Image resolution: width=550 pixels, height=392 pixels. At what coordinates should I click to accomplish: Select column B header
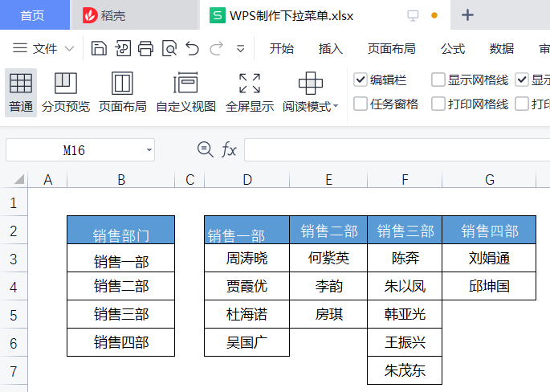(121, 180)
